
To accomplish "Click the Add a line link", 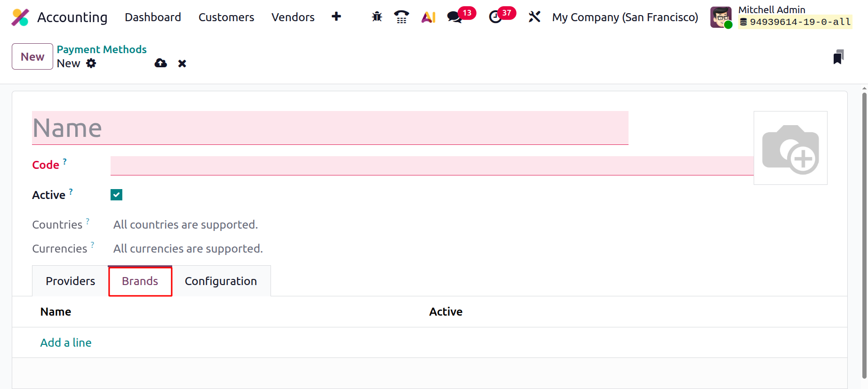I will 66,342.
